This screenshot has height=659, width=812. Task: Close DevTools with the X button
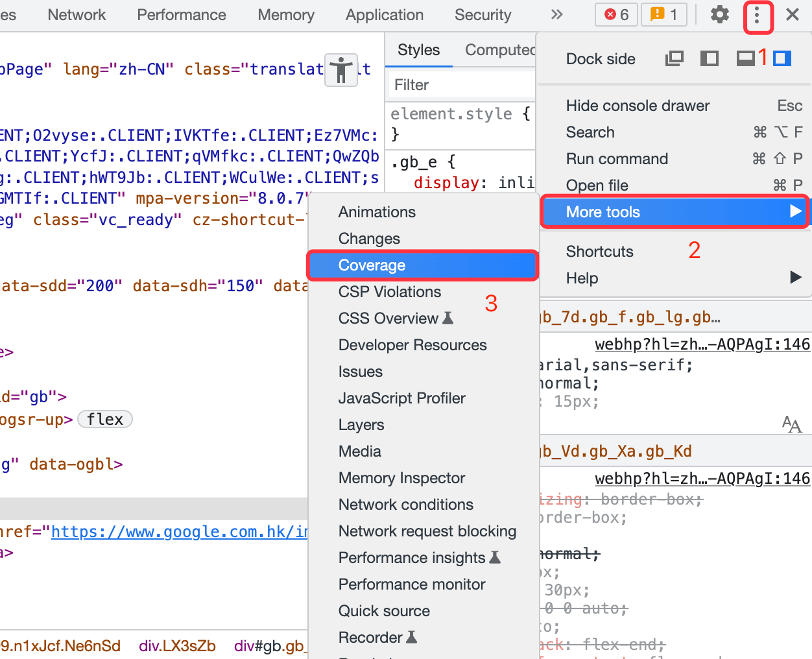(793, 14)
